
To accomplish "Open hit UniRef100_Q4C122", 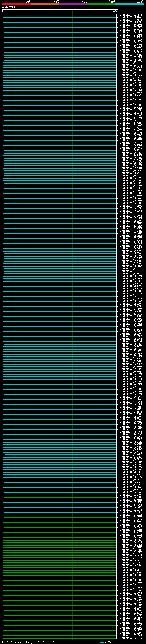I will [131, 53].
